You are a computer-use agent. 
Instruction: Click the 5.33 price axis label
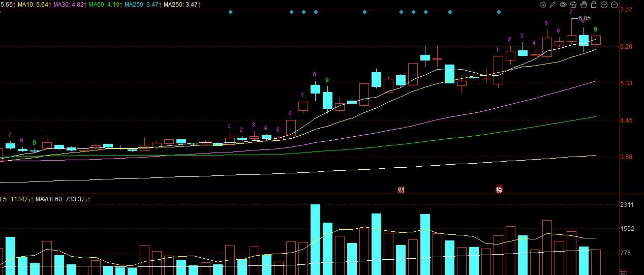pyautogui.click(x=626, y=83)
